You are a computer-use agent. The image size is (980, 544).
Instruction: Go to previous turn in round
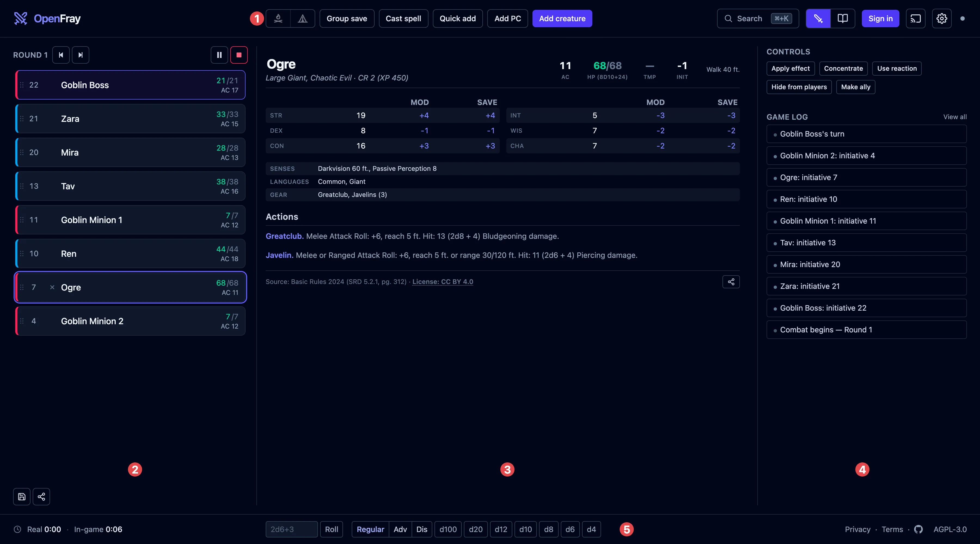pos(61,55)
